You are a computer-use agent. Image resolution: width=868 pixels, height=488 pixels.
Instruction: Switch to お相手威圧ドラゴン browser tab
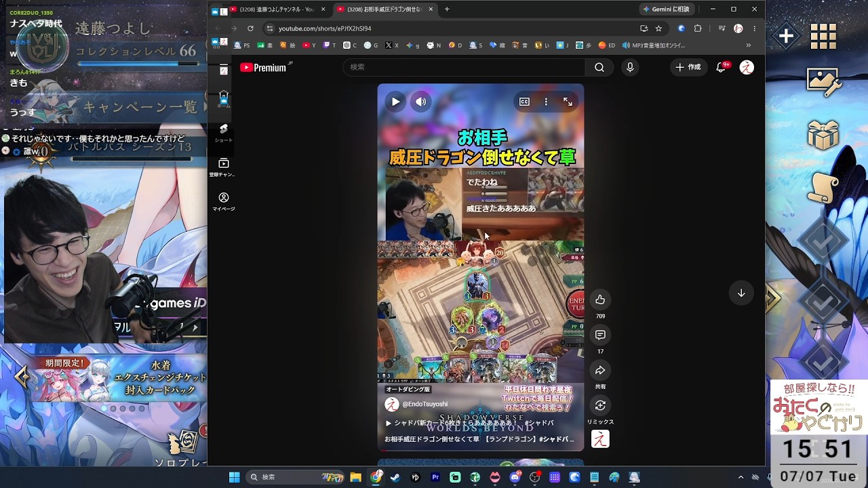pyautogui.click(x=384, y=9)
